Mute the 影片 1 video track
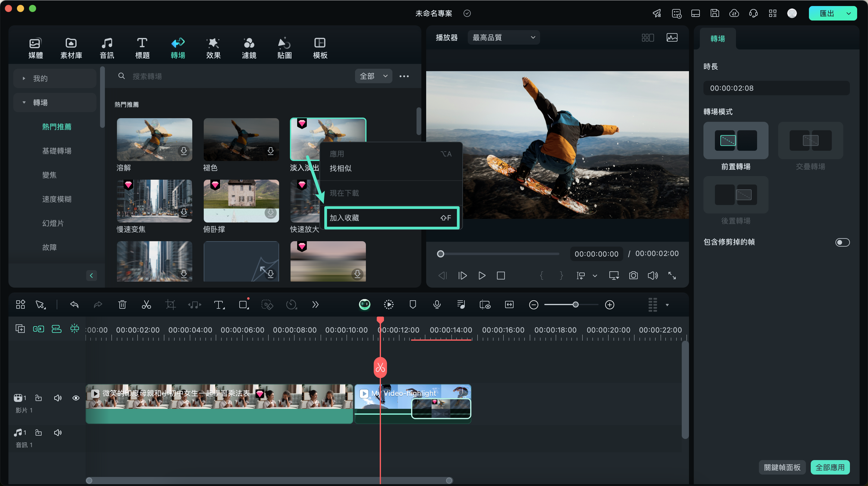Screen dimensions: 868x486 pyautogui.click(x=58, y=398)
